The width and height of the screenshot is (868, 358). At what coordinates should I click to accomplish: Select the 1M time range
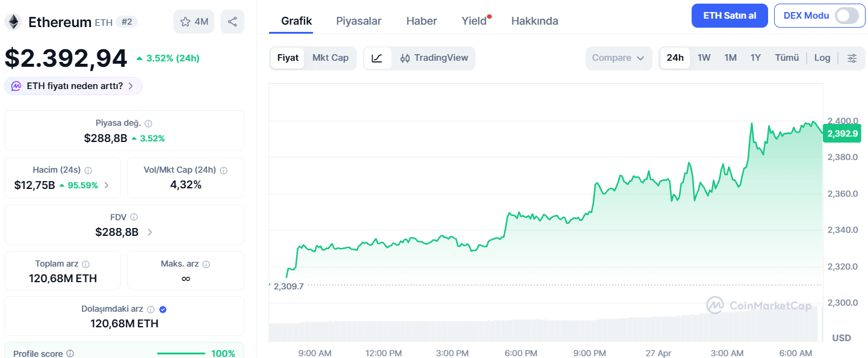click(x=731, y=58)
